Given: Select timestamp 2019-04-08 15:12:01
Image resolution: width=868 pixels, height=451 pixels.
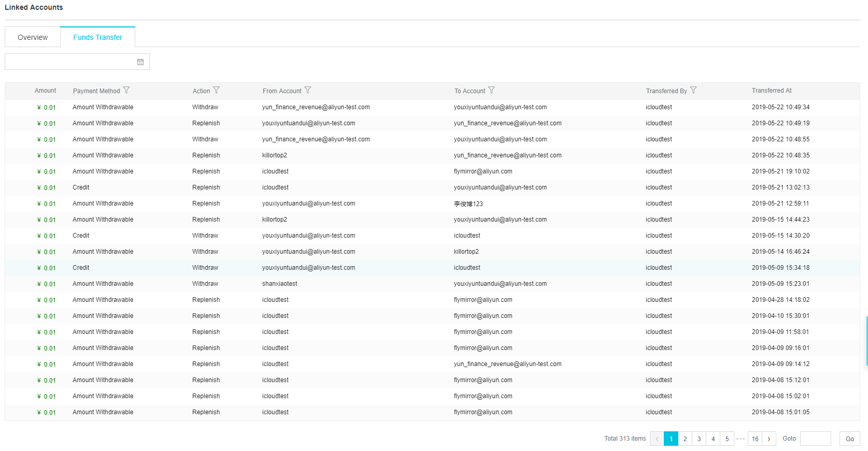Looking at the screenshot, I should (x=780, y=380).
